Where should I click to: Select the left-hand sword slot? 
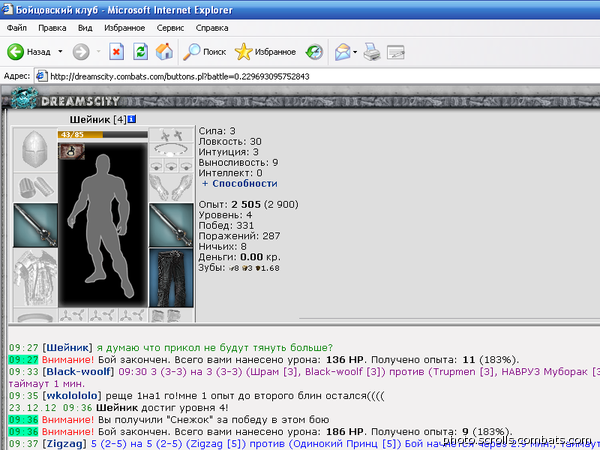coord(35,225)
